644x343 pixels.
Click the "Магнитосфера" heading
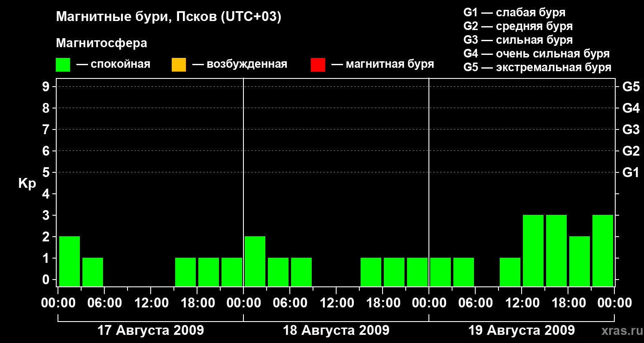click(x=101, y=43)
